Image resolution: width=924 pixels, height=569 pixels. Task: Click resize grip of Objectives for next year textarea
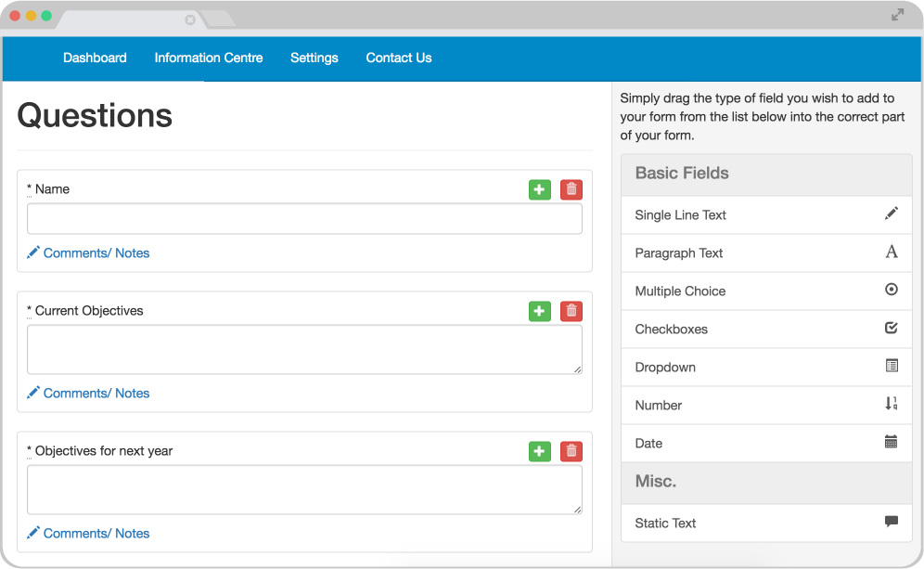click(577, 510)
